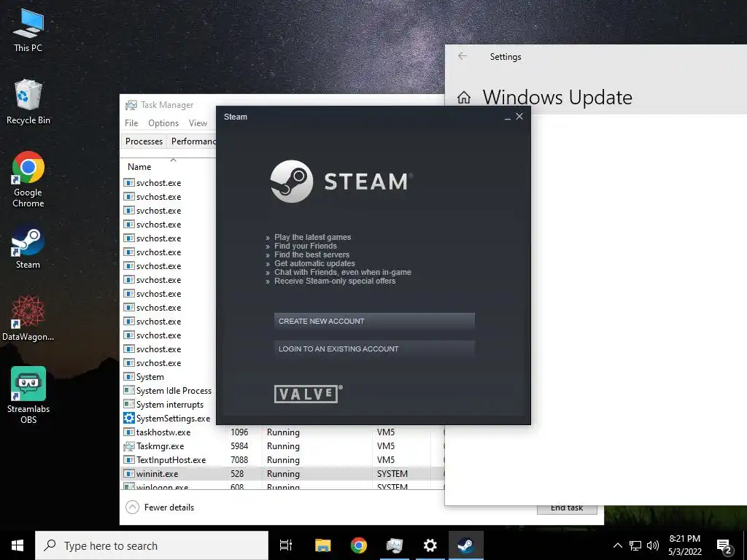
Task: Click the Taskmgr.exe process icon
Action: tap(128, 446)
